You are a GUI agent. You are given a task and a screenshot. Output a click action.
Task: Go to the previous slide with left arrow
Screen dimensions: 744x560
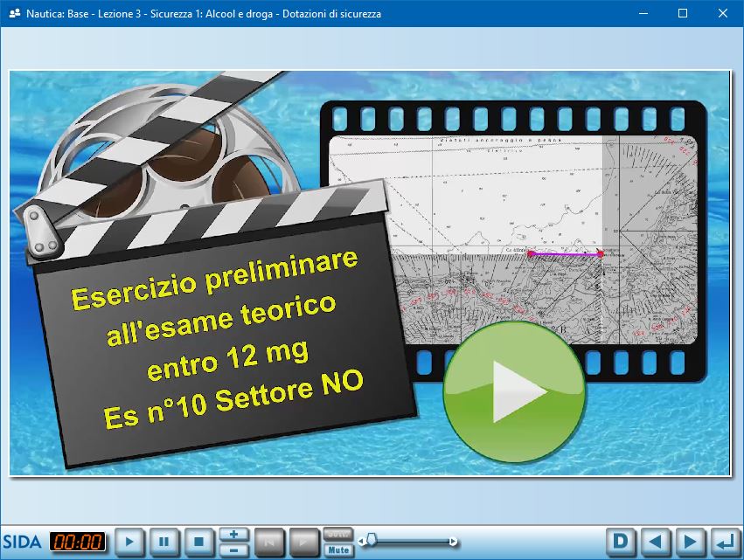coord(655,542)
